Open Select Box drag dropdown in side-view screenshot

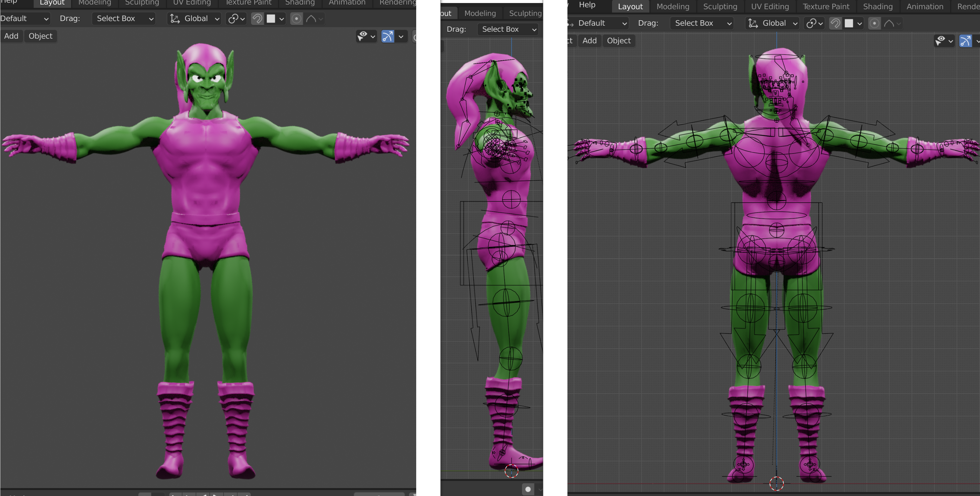tap(509, 29)
